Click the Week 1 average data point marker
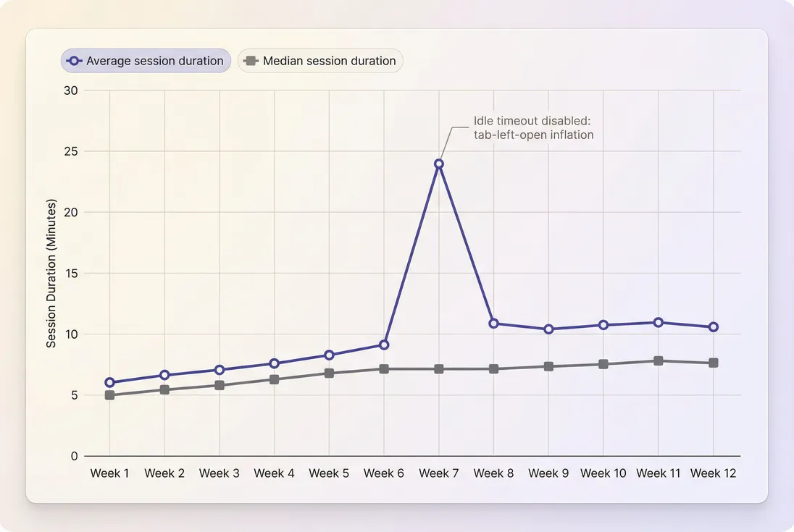 tap(109, 381)
